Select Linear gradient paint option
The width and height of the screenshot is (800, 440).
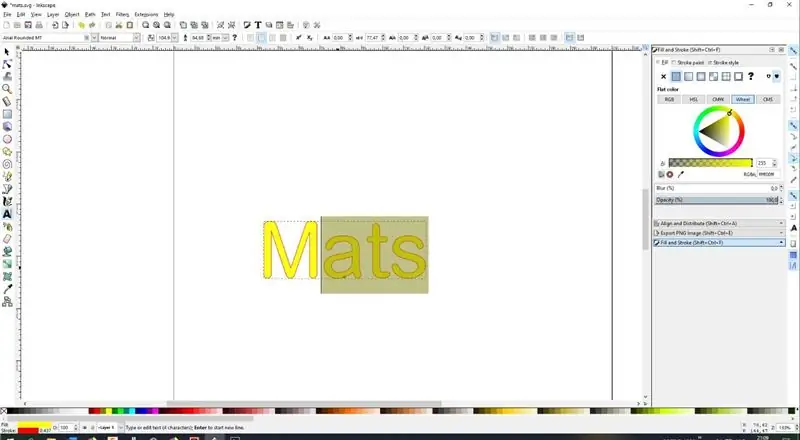tap(688, 77)
